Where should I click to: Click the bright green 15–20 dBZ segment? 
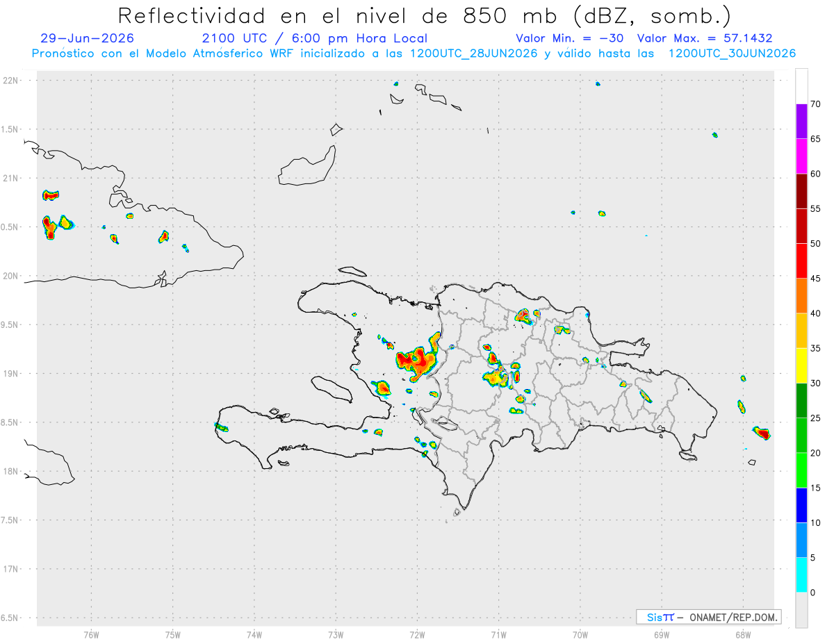[x=801, y=470]
